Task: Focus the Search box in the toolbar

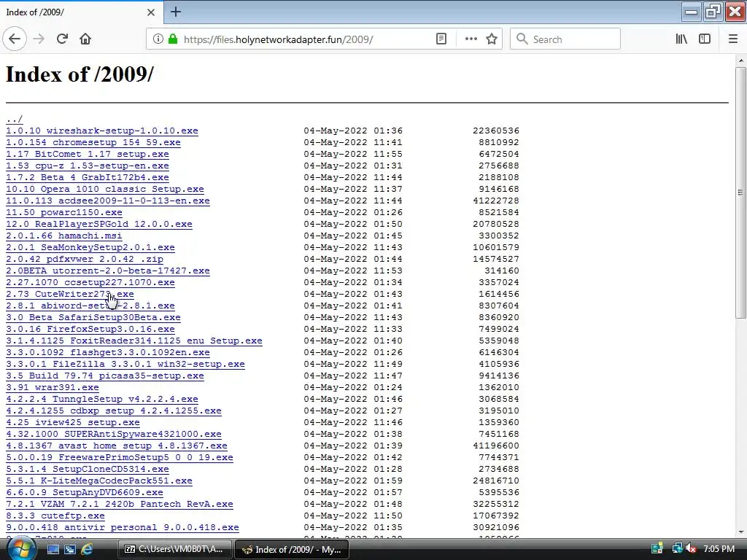Action: click(x=565, y=39)
